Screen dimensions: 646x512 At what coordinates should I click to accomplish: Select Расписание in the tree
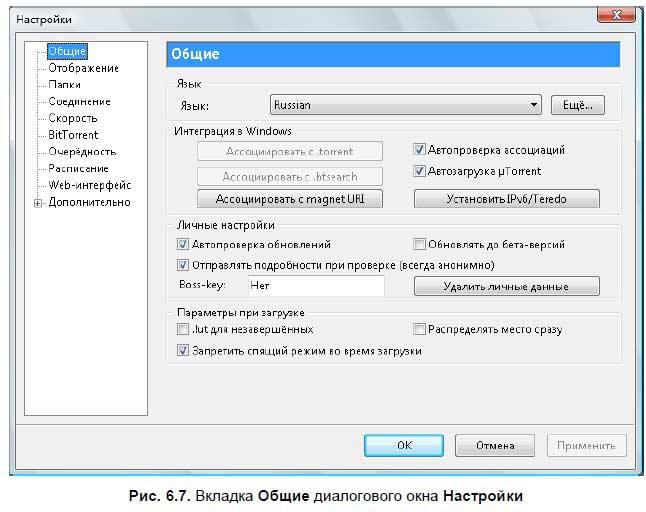[78, 168]
